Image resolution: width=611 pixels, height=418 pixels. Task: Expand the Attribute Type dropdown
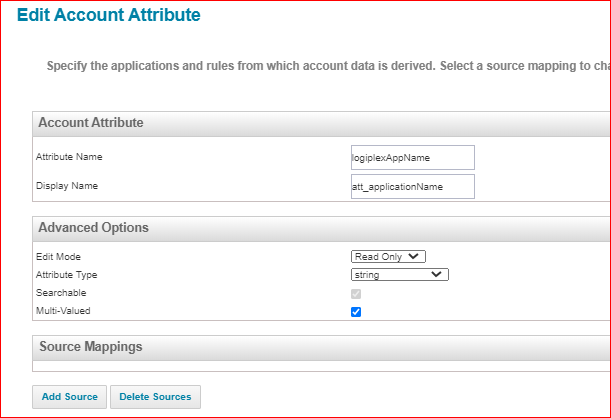(x=399, y=274)
